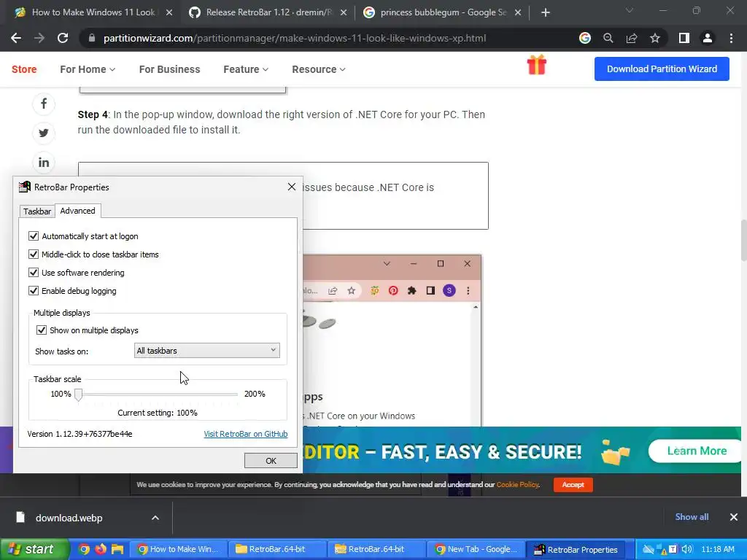This screenshot has height=560, width=747.
Task: Click Download Partition Wizard button
Action: 662,69
